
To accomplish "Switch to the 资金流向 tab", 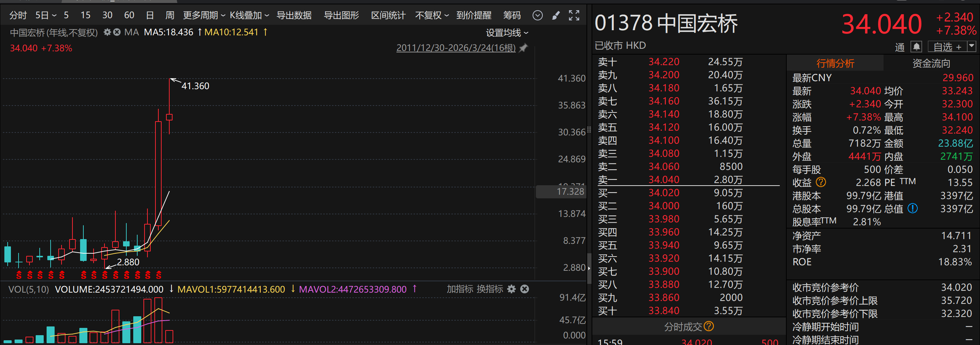I will [931, 63].
